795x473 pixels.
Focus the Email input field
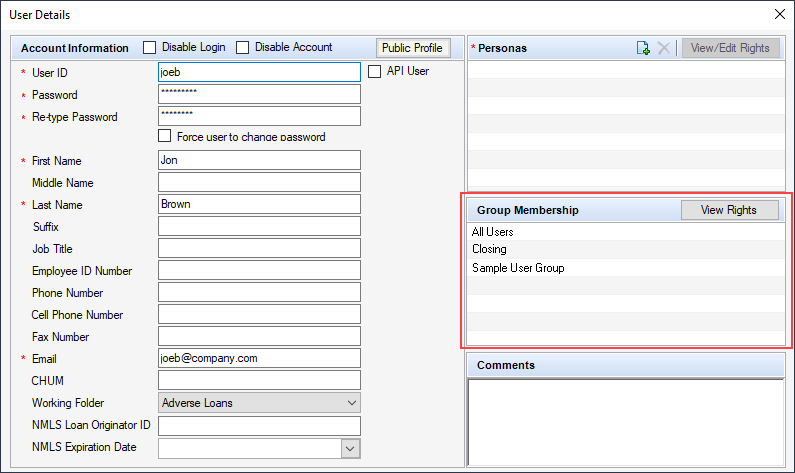(259, 358)
